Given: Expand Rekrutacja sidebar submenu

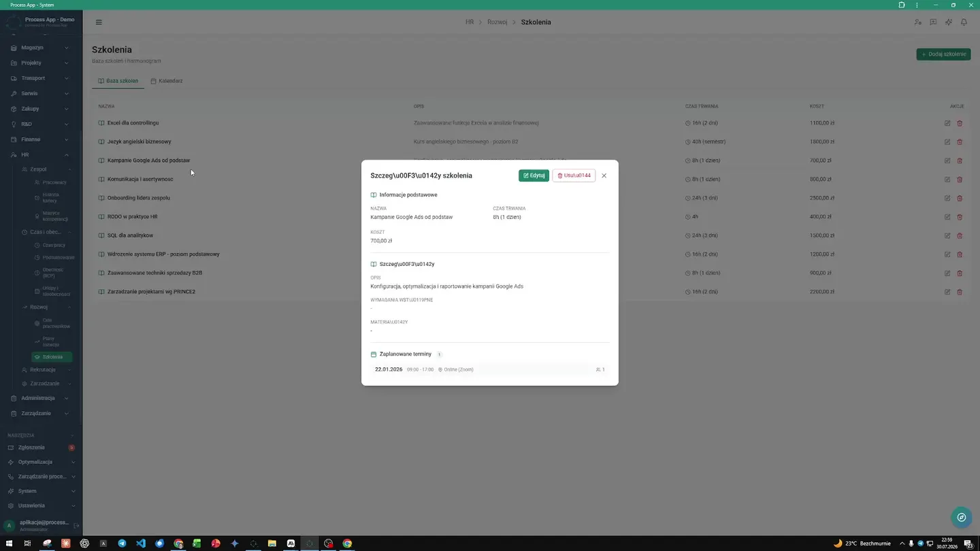Looking at the screenshot, I should tap(46, 370).
